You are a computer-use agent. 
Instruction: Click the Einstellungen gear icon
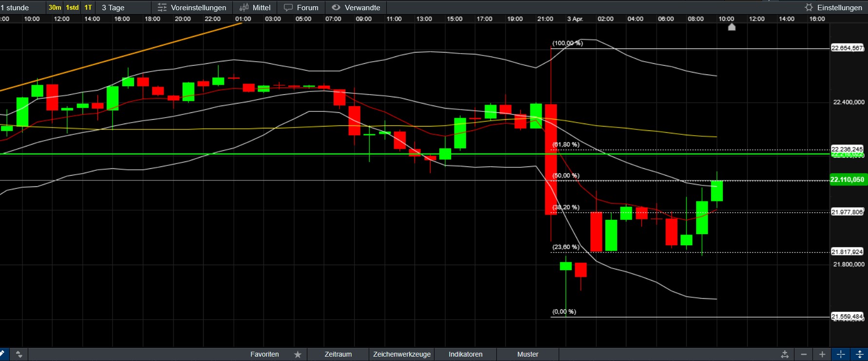click(x=809, y=7)
